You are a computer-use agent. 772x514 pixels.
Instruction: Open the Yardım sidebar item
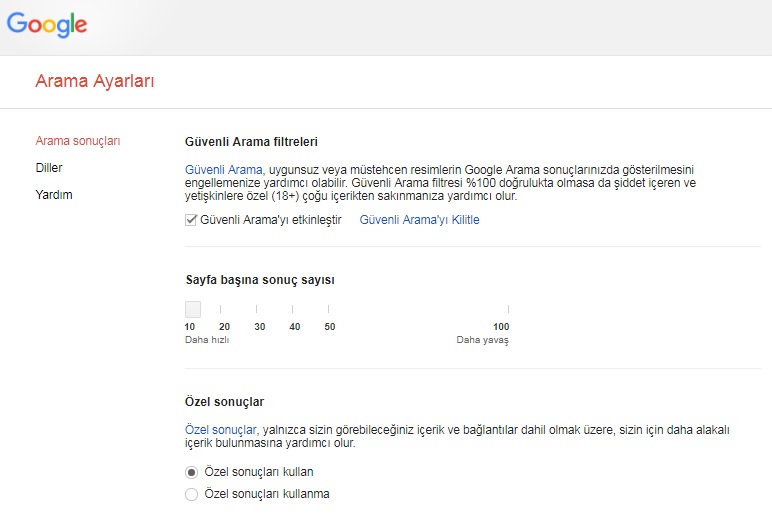click(x=54, y=195)
